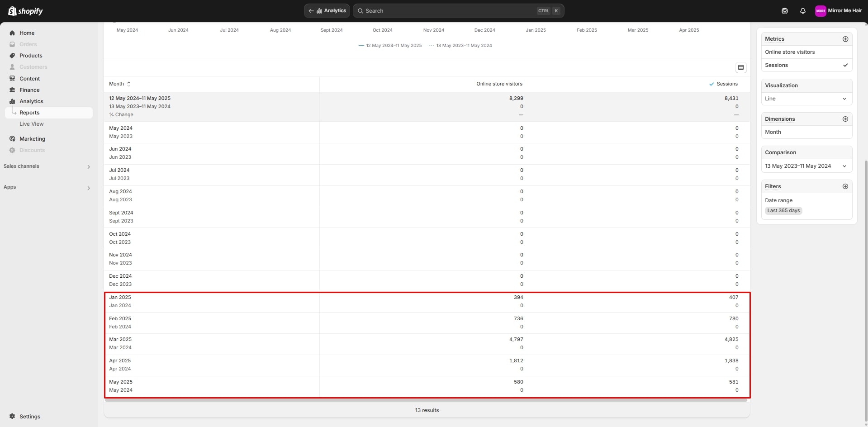Expand the Apps section
868x427 pixels.
pos(88,187)
